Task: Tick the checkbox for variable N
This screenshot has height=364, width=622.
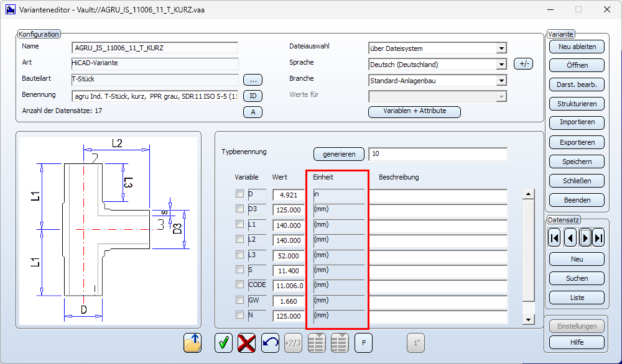Action: click(x=239, y=315)
